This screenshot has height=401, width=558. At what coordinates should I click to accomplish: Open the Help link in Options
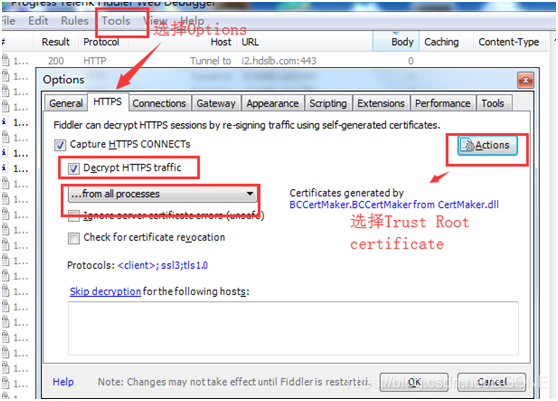[63, 382]
